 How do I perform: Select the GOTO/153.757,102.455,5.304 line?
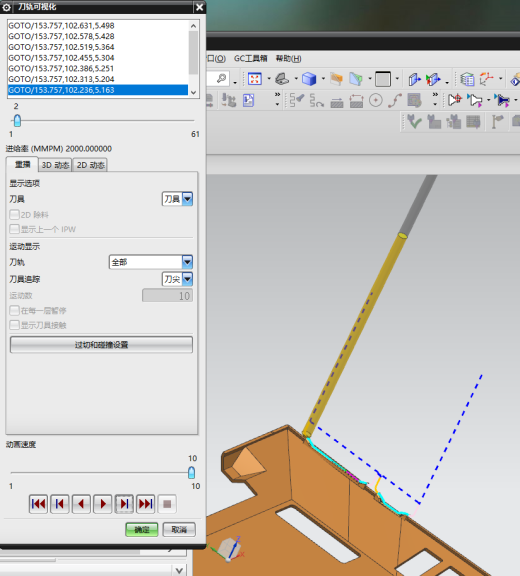[61, 58]
